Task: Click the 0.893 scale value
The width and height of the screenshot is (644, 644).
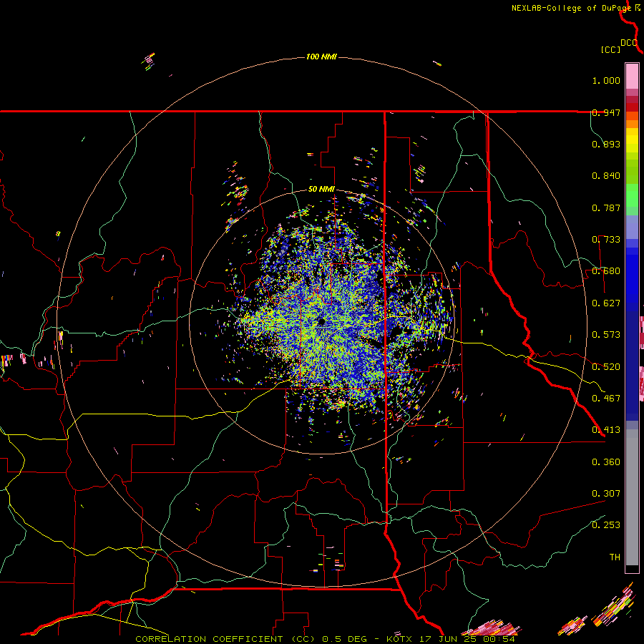Action: [x=606, y=144]
